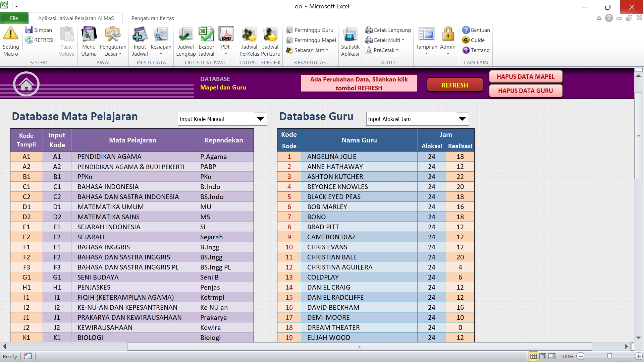
Task: Click the Setting Macro warning icon
Action: tap(10, 34)
